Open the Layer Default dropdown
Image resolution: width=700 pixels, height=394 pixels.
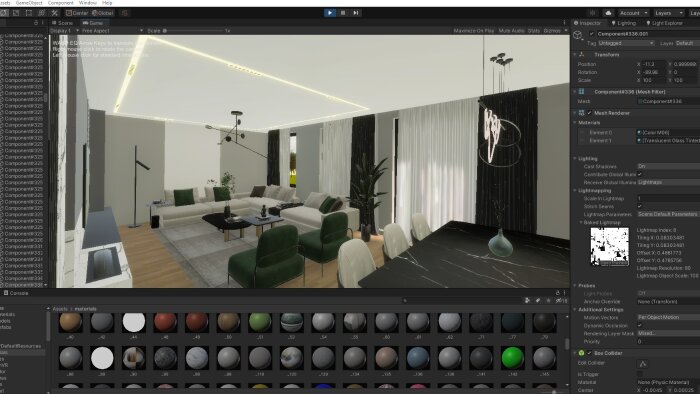pos(687,43)
